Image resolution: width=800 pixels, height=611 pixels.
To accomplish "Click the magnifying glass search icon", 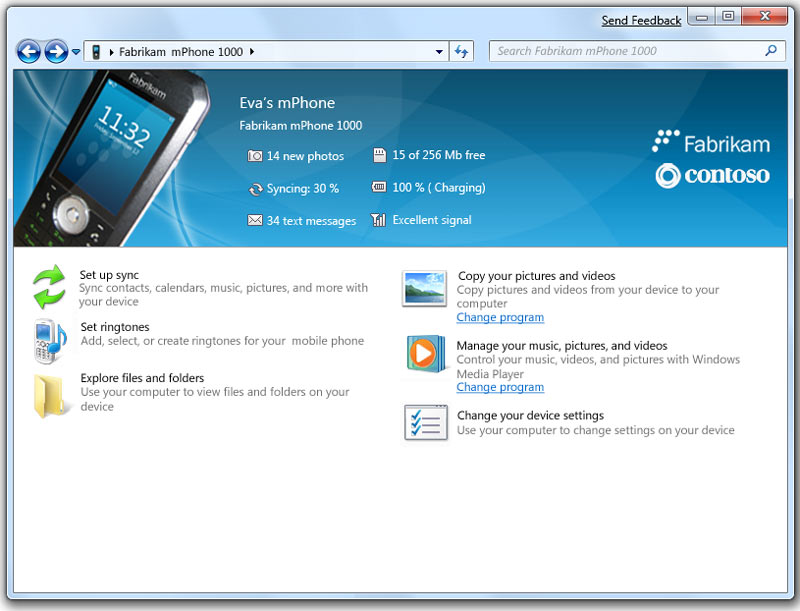I will pyautogui.click(x=771, y=50).
